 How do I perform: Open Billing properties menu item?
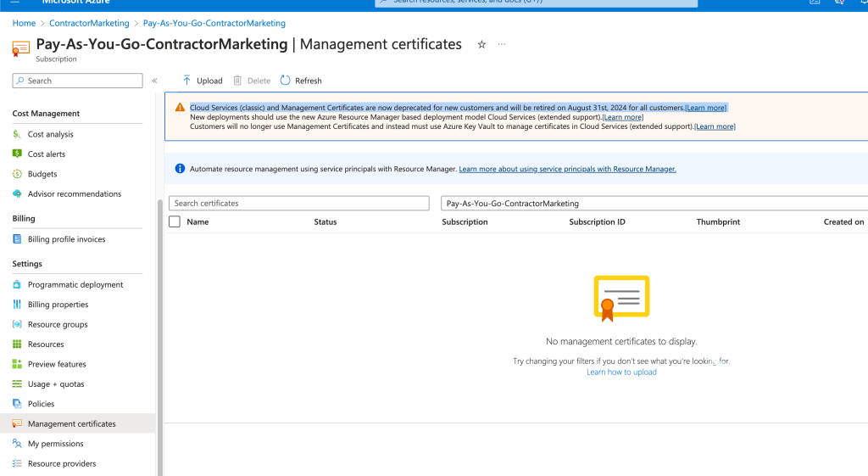[x=58, y=305]
